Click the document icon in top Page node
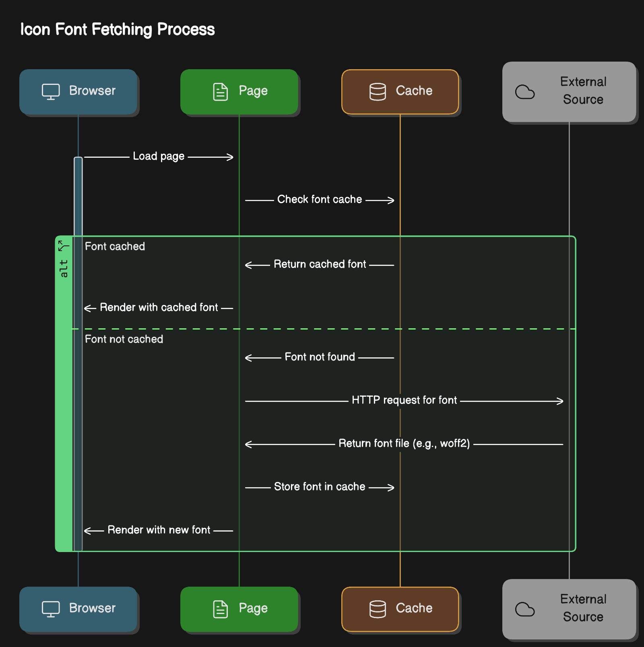The width and height of the screenshot is (644, 647). (220, 92)
